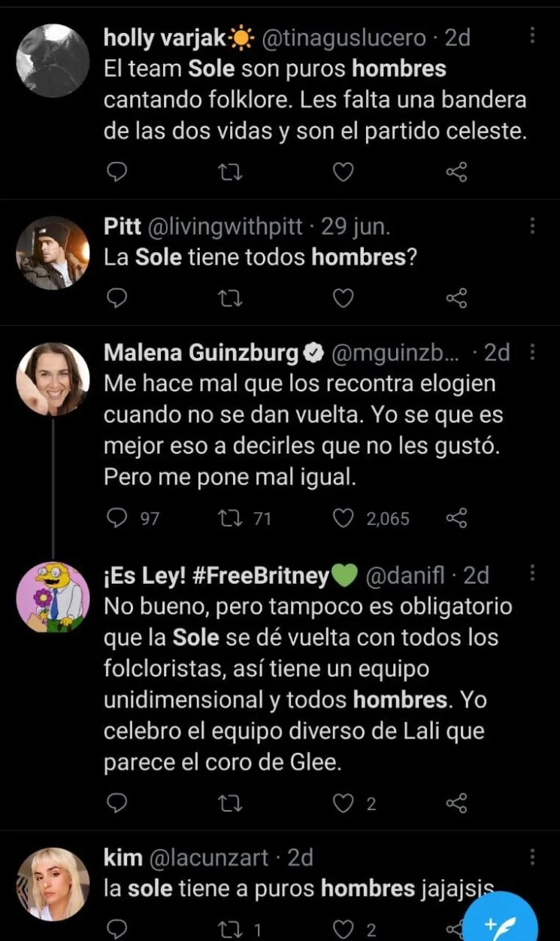
Task: Reply to the ¡Es Ley! #FreeBritney tweet
Action: (x=117, y=804)
